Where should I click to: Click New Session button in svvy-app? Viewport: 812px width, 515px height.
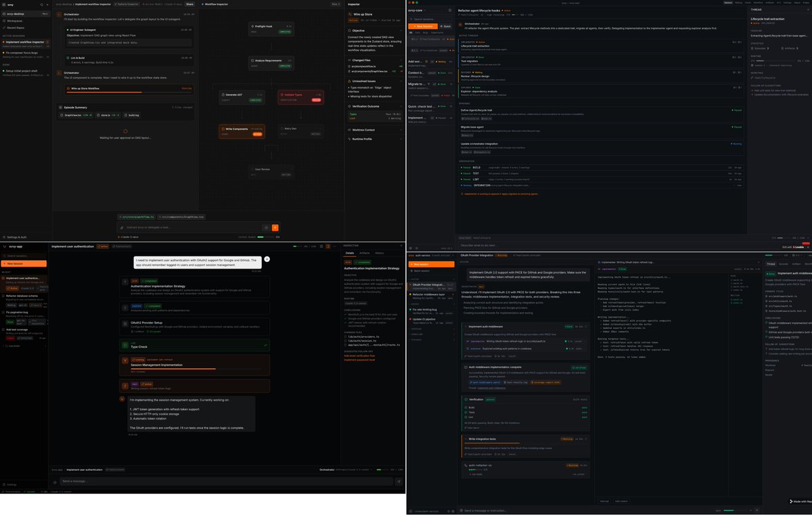click(x=24, y=263)
